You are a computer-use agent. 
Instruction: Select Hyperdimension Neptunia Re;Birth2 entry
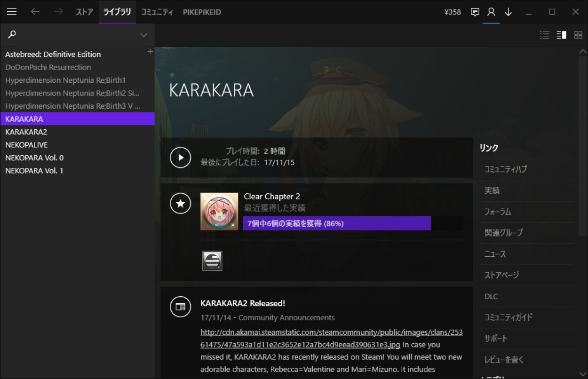point(78,93)
